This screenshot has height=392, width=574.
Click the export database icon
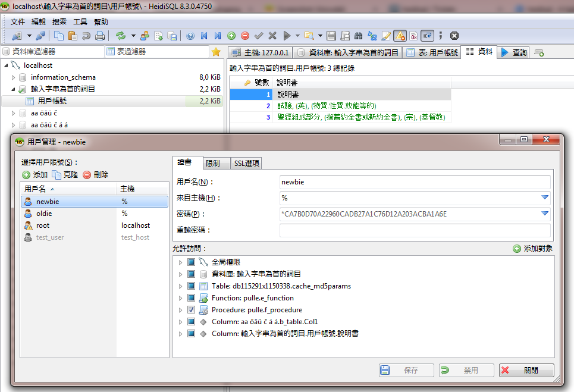172,36
